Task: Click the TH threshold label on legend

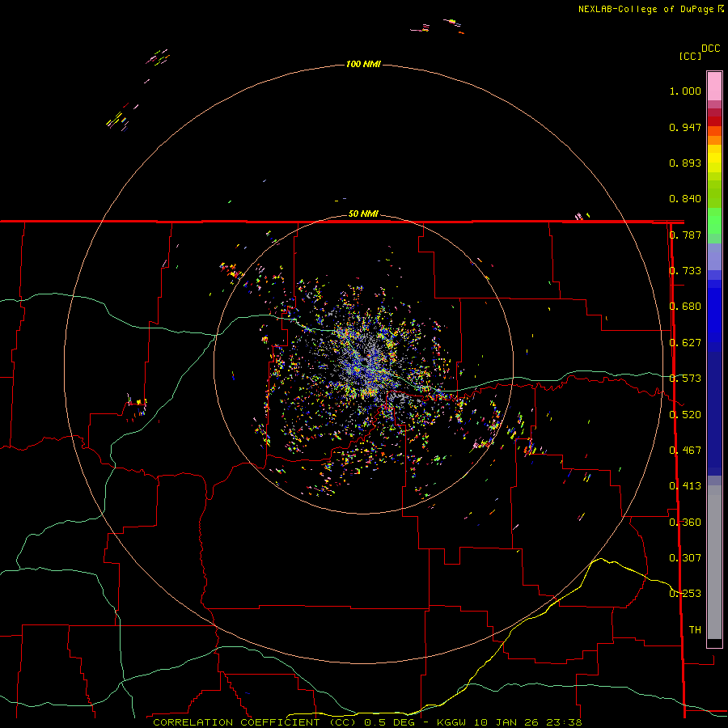Action: coord(695,630)
